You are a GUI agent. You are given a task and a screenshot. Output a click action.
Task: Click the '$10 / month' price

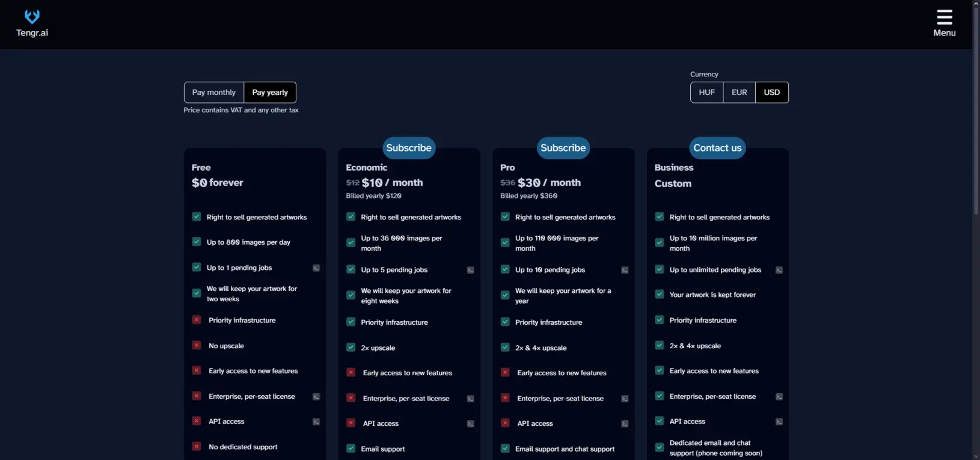[x=393, y=183]
